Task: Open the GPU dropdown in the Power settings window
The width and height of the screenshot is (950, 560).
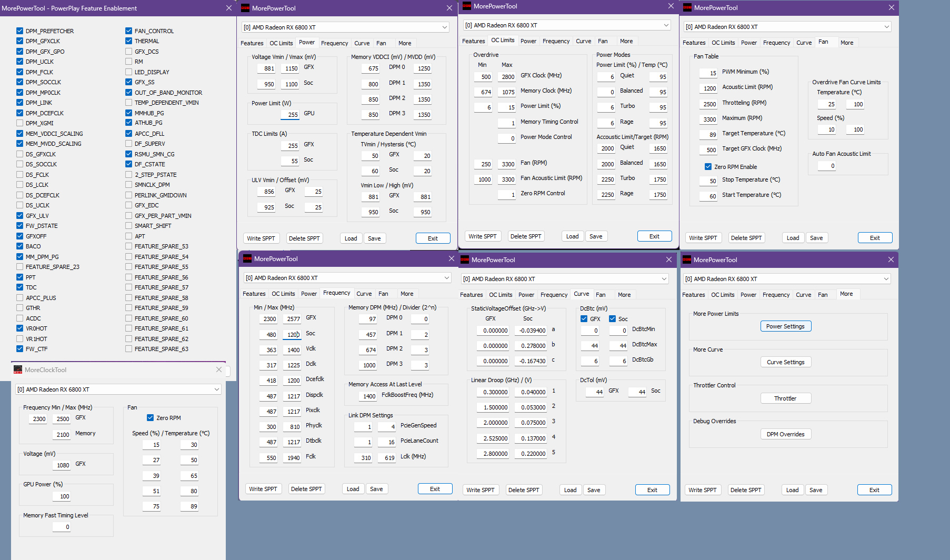Action: (345, 27)
